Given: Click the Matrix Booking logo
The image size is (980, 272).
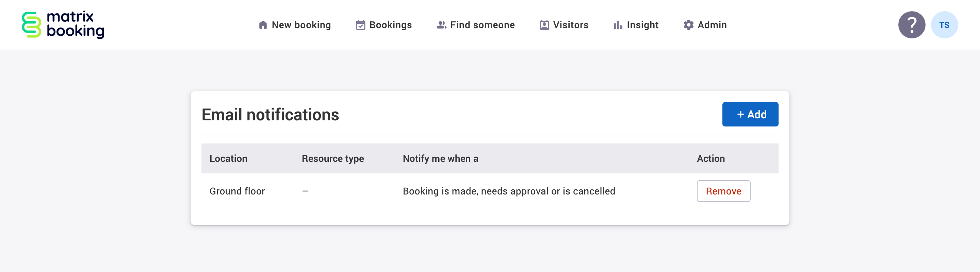Looking at the screenshot, I should [x=63, y=25].
